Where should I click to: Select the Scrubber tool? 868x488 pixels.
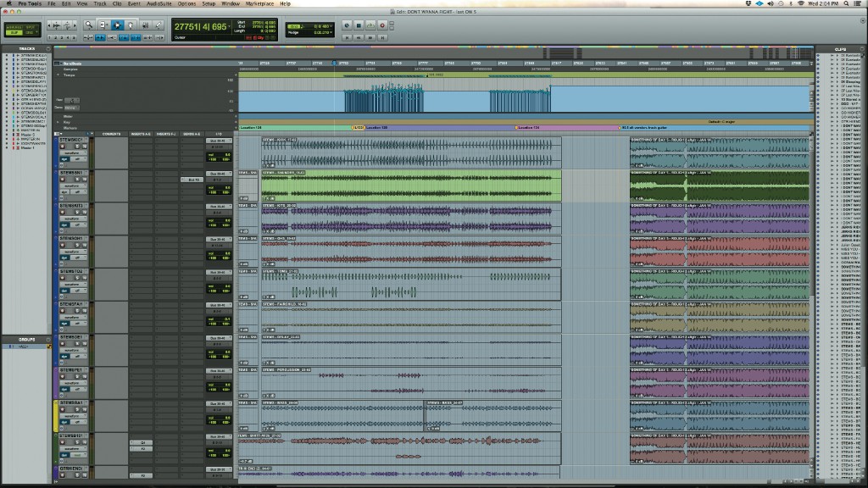click(145, 25)
